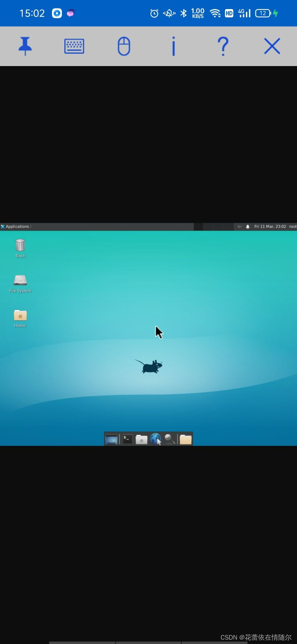
Task: Click the Show Desktop icon in the dock
Action: pos(111,439)
